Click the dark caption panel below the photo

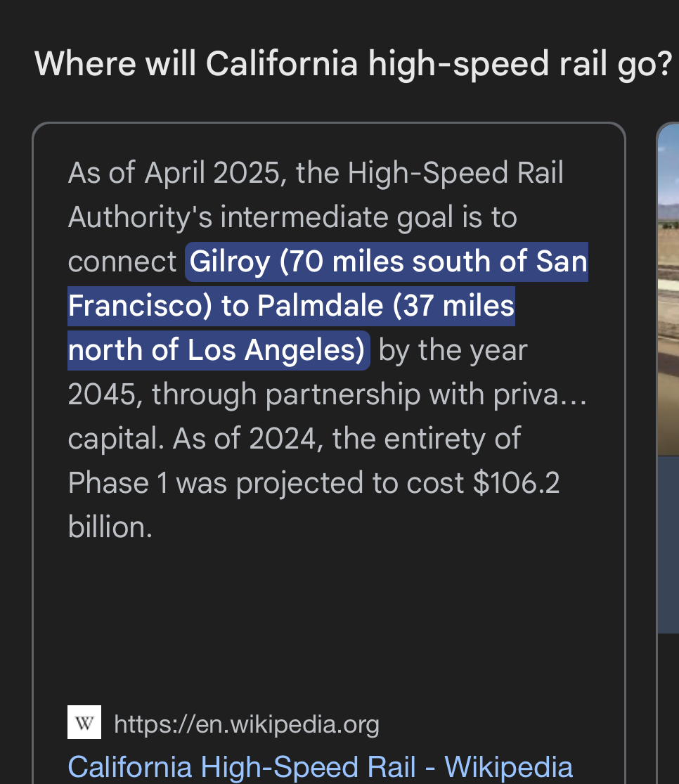(668, 545)
